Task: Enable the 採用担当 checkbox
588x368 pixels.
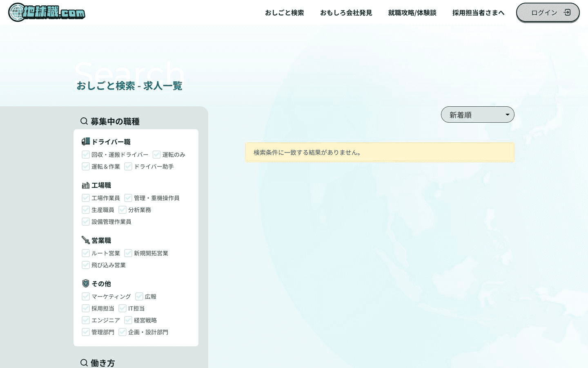Action: click(86, 308)
